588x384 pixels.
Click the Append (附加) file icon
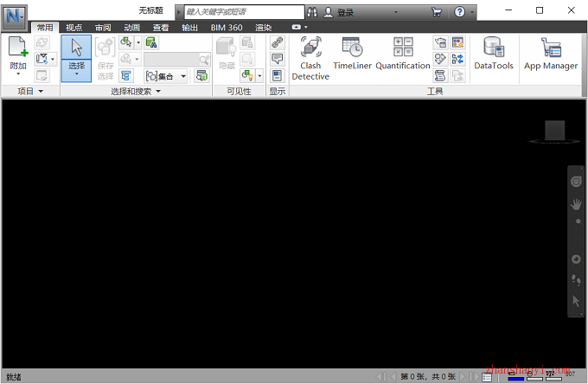[x=17, y=55]
